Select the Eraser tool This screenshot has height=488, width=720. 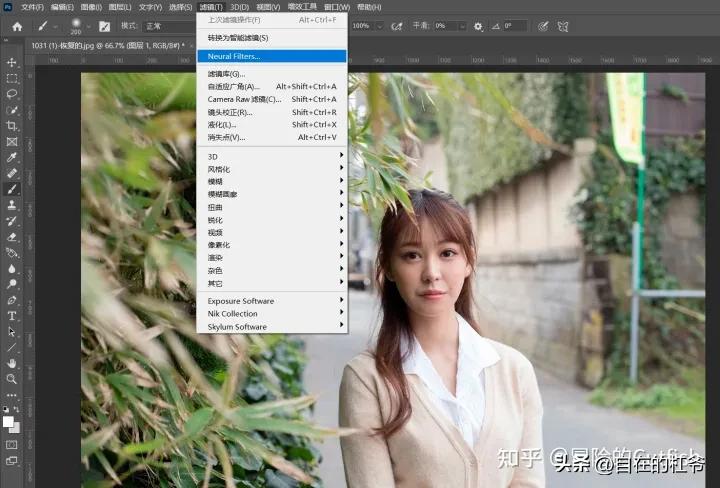point(12,237)
